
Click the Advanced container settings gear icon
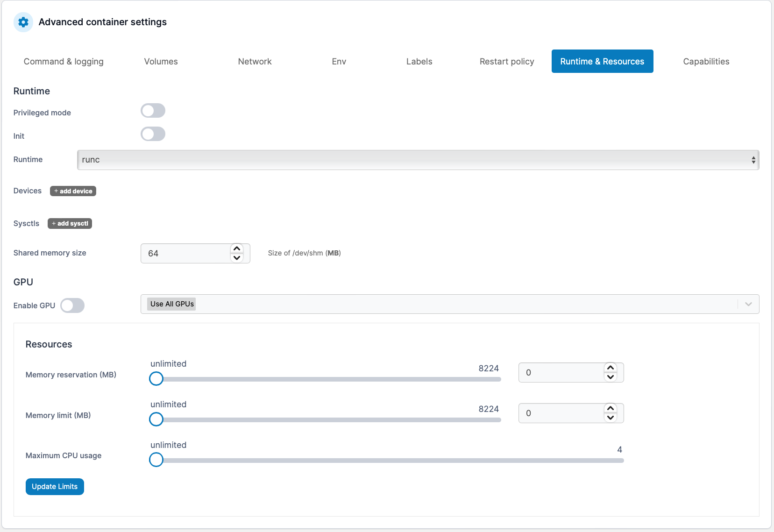[23, 22]
